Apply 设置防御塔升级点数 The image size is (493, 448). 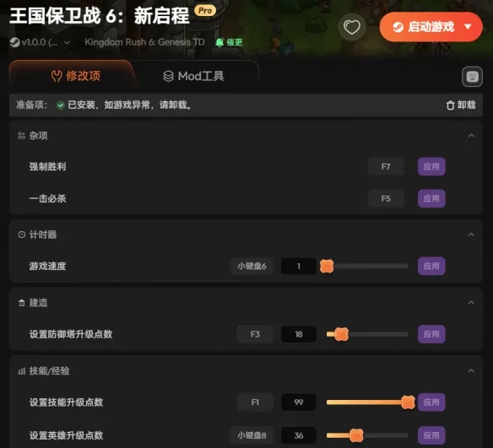click(x=431, y=334)
